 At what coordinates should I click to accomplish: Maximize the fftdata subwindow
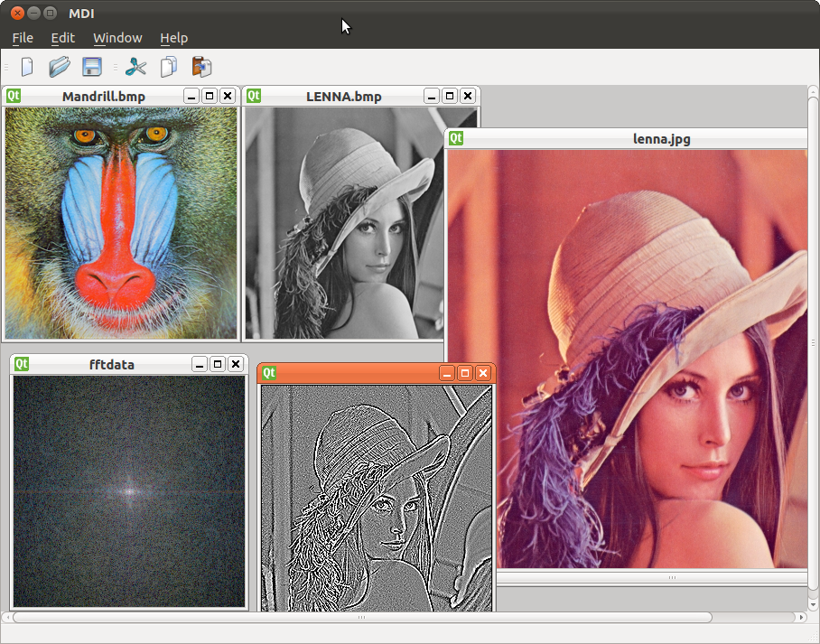tap(218, 365)
